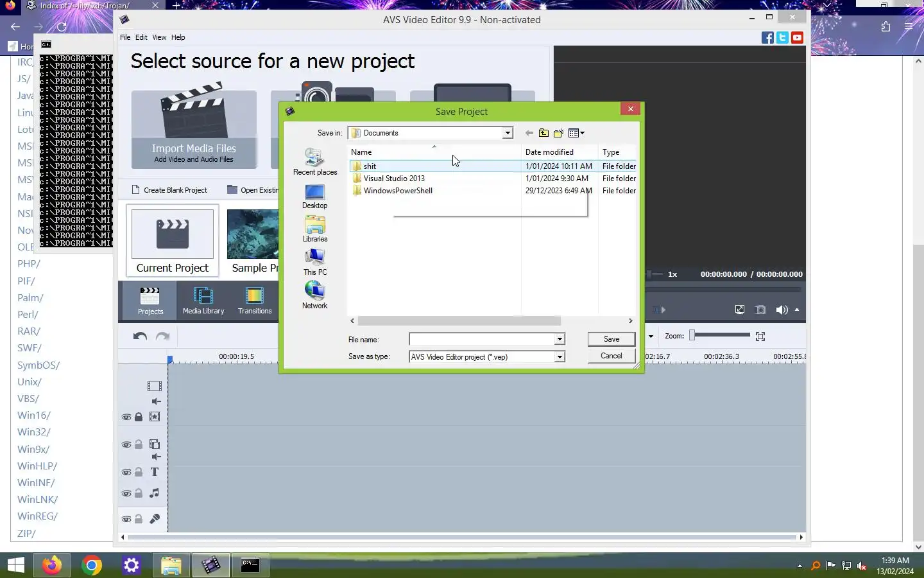Click the video effects track star icon
Screen dimensions: 924x578
[x=155, y=417]
